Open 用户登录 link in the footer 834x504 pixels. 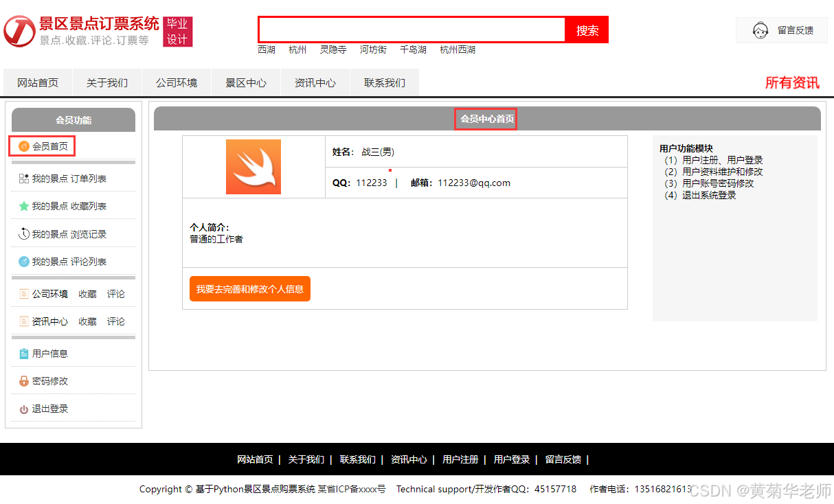[512, 459]
